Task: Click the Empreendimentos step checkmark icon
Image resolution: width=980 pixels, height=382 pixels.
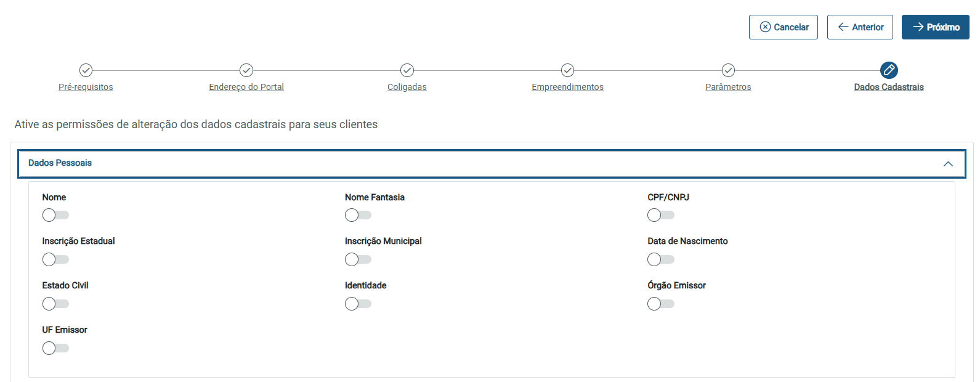Action: [x=568, y=70]
